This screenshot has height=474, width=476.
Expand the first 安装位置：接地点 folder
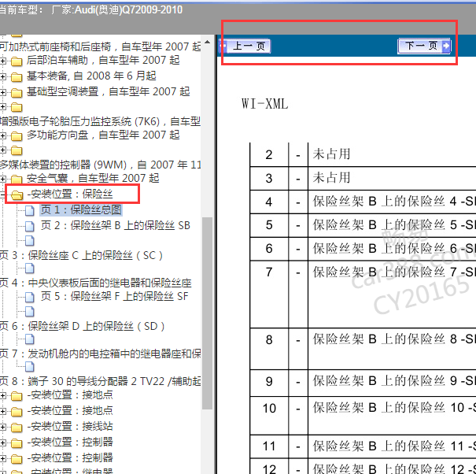[x=2, y=395]
